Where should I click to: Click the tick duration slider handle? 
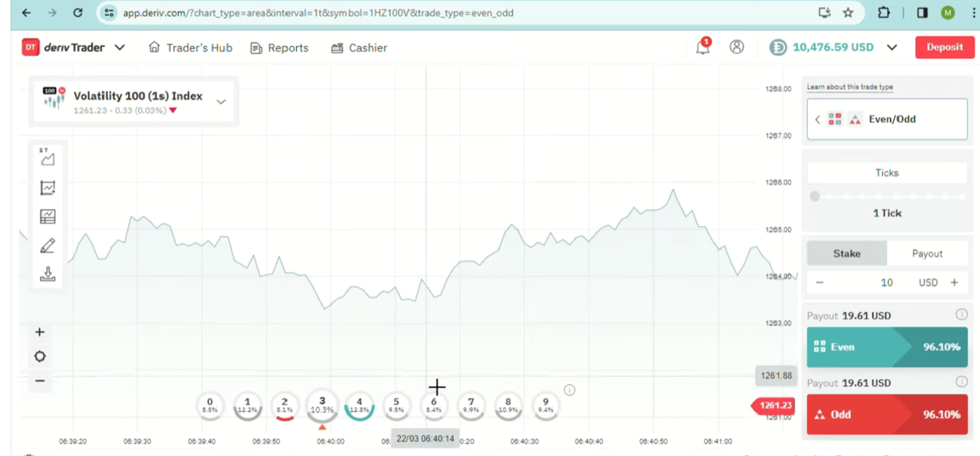pyautogui.click(x=815, y=197)
